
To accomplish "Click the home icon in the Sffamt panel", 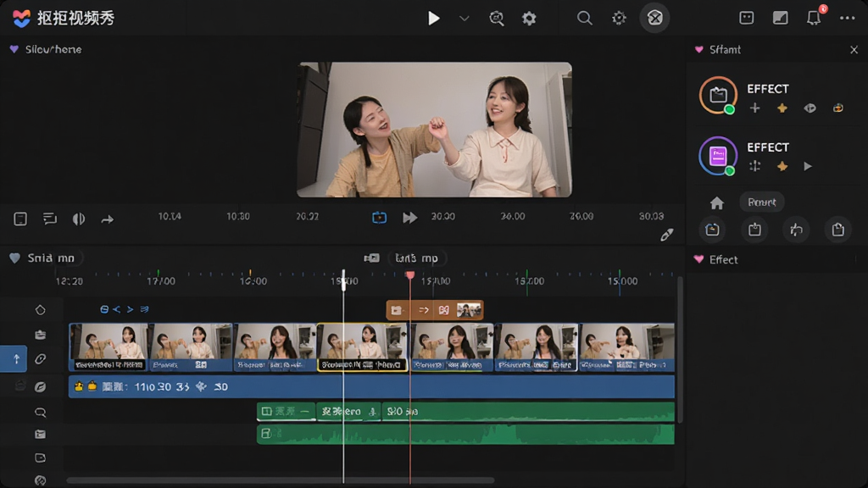I will click(x=717, y=202).
